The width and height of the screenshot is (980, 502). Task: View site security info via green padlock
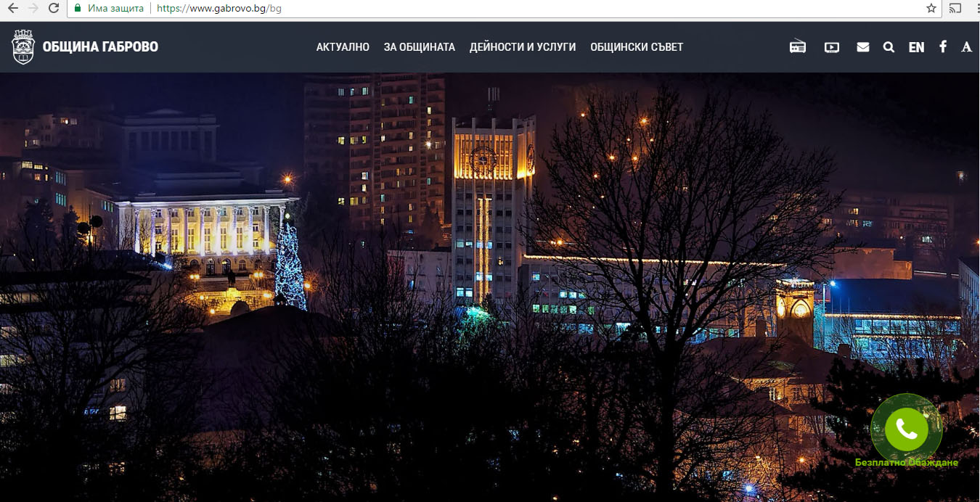(77, 8)
